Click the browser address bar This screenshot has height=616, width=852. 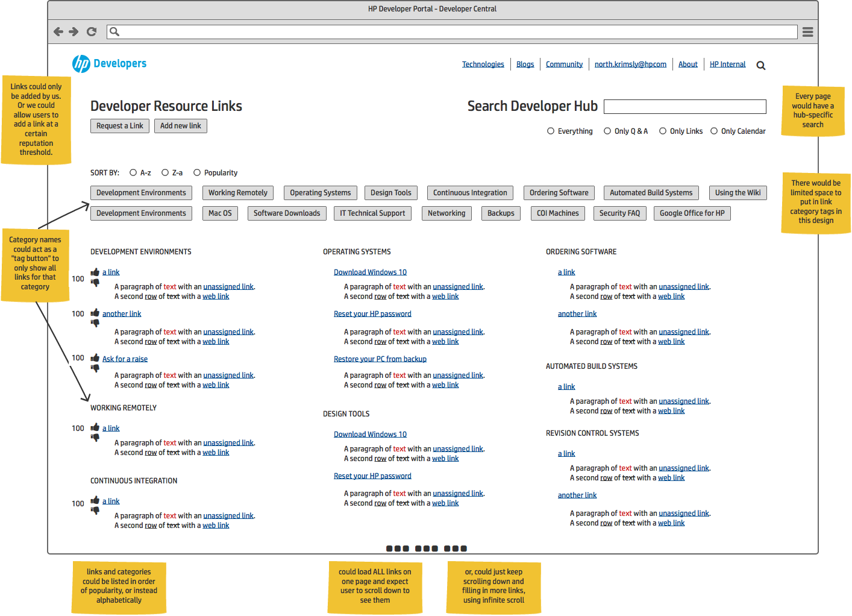[x=452, y=32]
